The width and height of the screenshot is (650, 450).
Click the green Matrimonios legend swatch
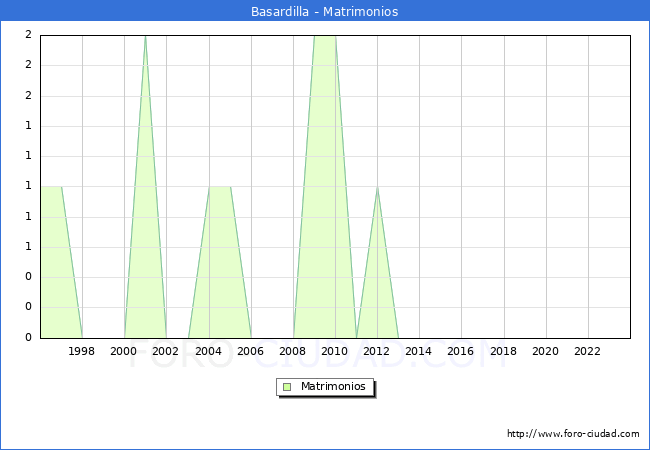[287, 387]
